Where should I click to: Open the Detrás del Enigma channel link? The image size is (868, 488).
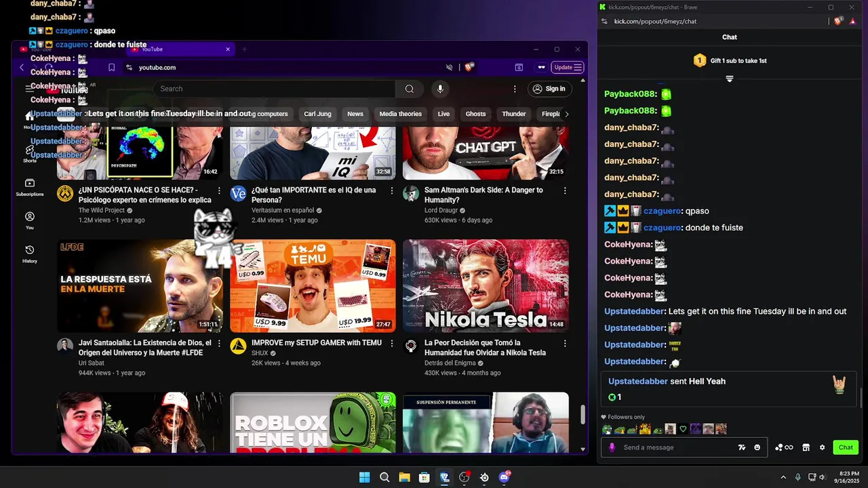(450, 363)
